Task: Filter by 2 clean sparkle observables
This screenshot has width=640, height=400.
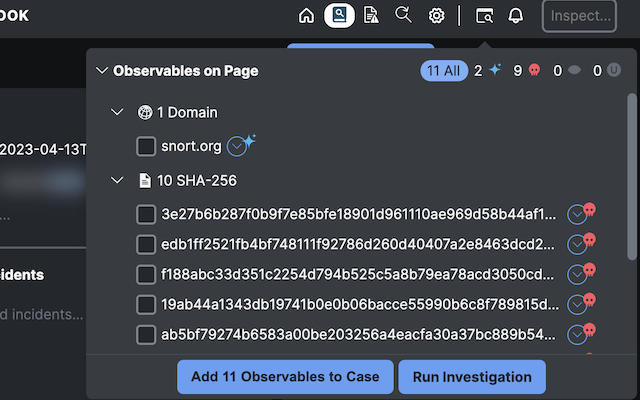Action: pyautogui.click(x=487, y=71)
